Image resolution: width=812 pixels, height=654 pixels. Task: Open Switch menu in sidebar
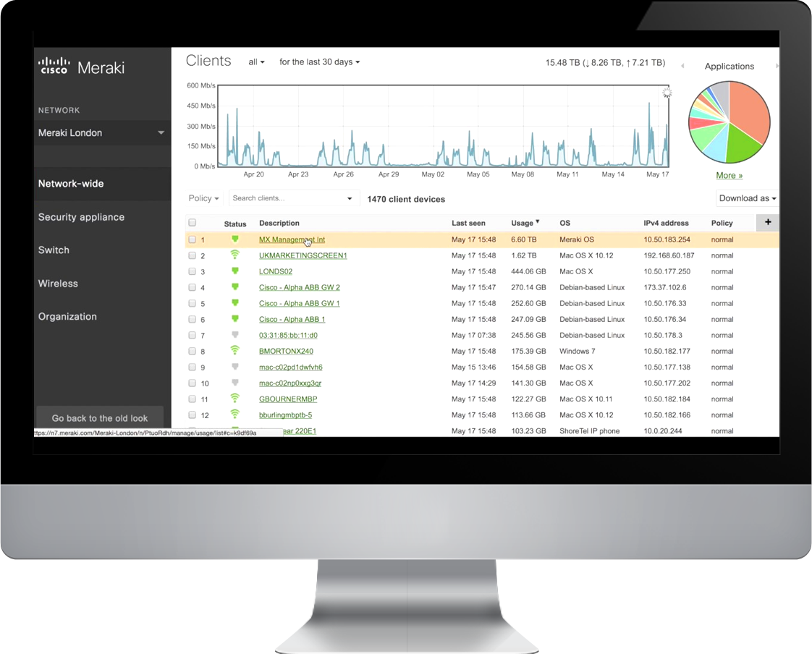pos(54,250)
